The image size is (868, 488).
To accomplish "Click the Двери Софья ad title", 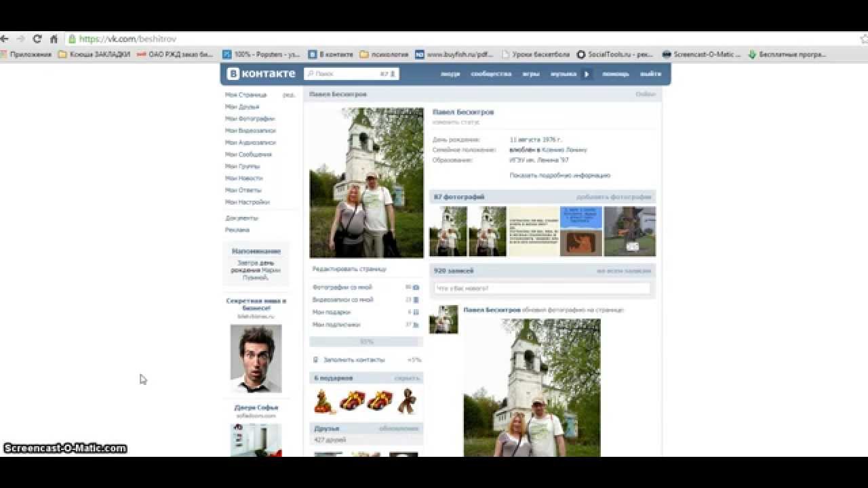I will click(256, 407).
